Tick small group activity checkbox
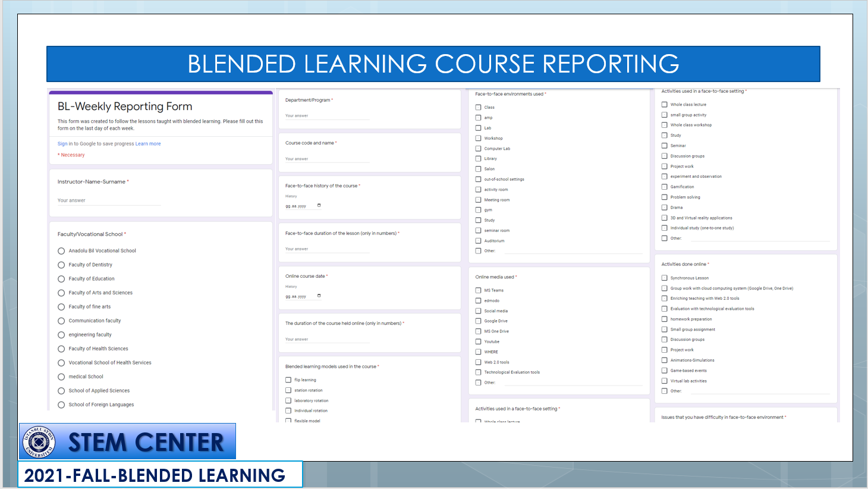Image resolution: width=868 pixels, height=489 pixels. click(664, 115)
